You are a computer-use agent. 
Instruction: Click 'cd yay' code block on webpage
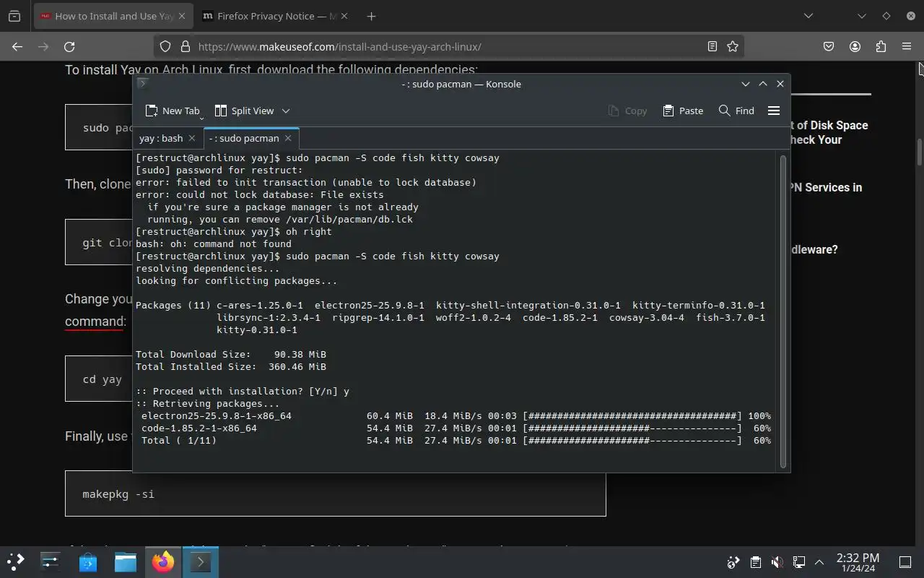[99, 379]
